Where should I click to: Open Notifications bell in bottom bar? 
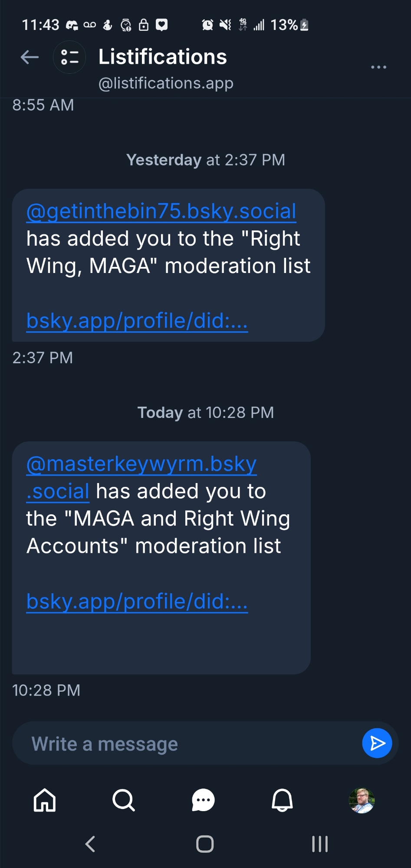pyautogui.click(x=282, y=800)
